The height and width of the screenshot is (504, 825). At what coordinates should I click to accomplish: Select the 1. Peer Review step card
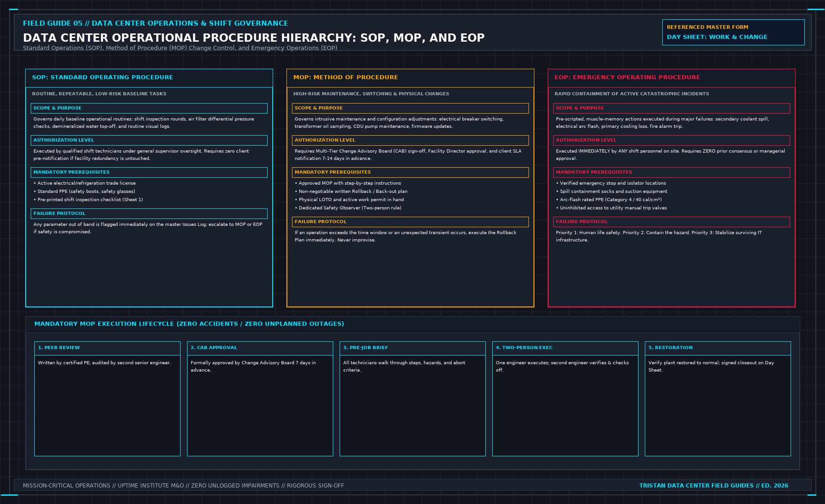[x=107, y=399]
